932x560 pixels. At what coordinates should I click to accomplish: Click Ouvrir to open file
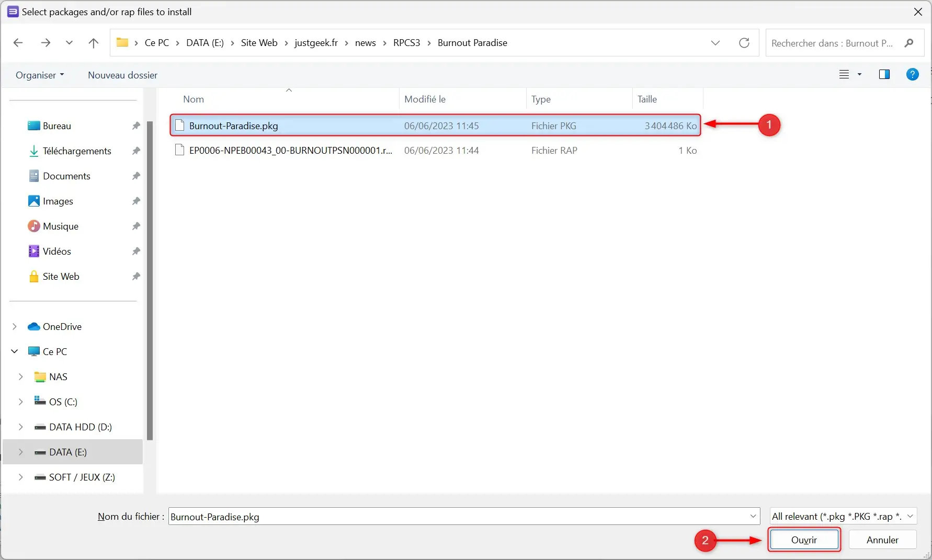[804, 540]
